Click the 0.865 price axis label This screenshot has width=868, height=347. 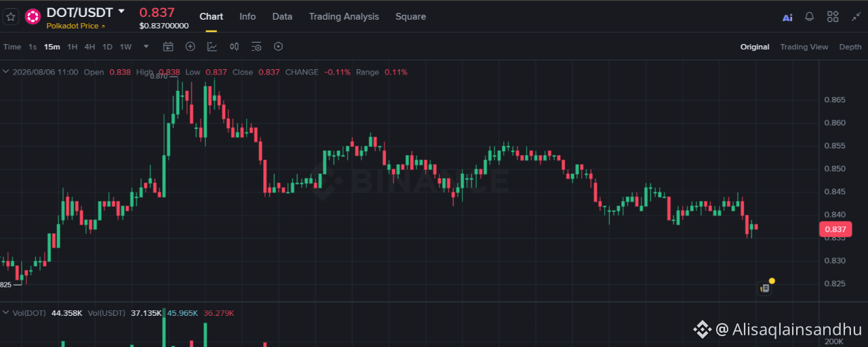[835, 100]
